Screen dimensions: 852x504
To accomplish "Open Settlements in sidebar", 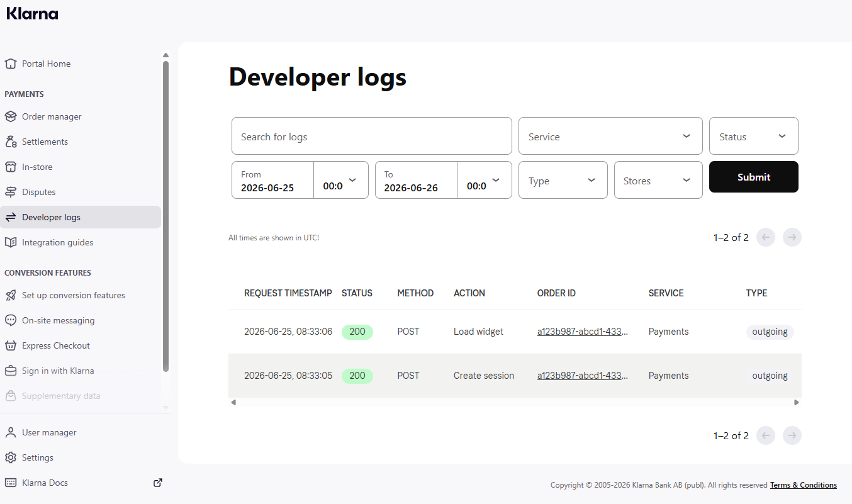I will point(81,142).
